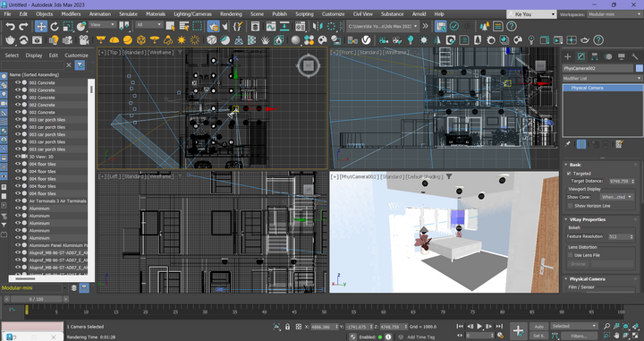
Task: Click the orange sun light icon
Action: point(181,40)
